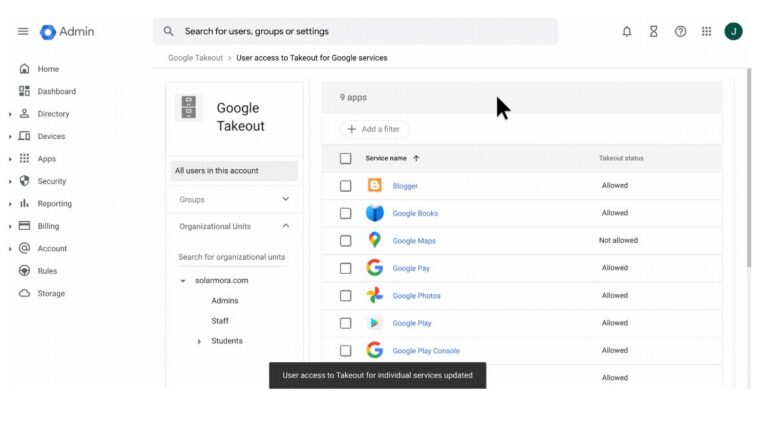Click the Google Admin logo
Screen dimensions: 768x421
[x=67, y=31]
